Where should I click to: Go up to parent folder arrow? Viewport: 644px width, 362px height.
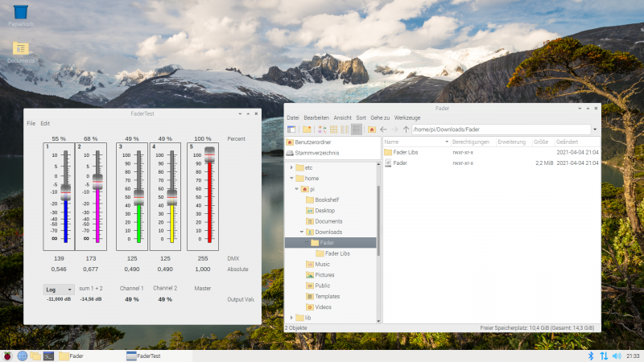[406, 129]
